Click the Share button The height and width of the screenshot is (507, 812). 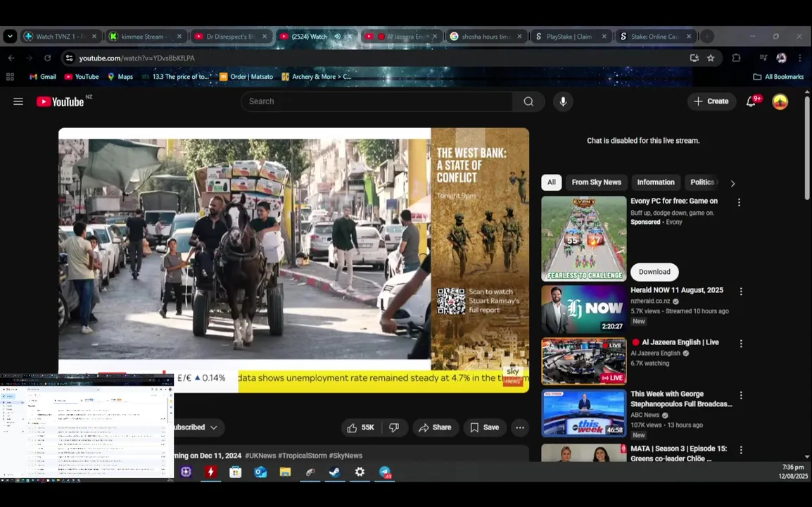pos(436,427)
